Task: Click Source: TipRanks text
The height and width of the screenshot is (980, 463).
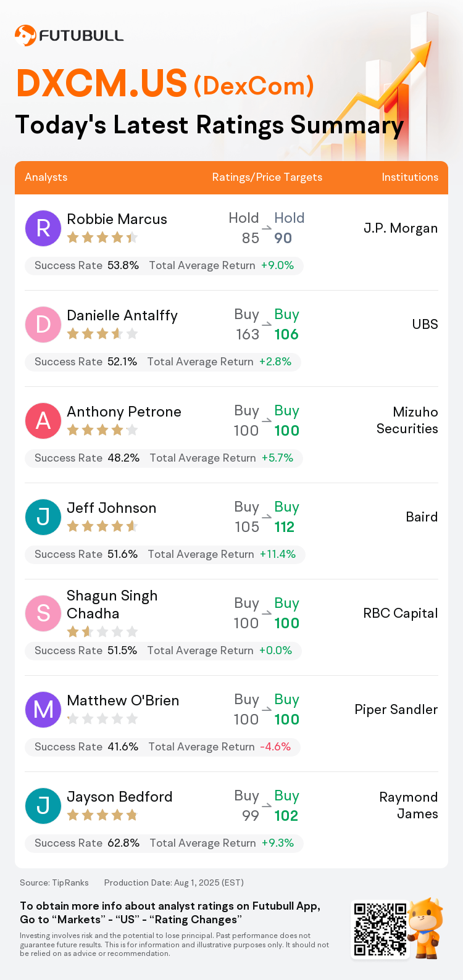Action: (54, 882)
